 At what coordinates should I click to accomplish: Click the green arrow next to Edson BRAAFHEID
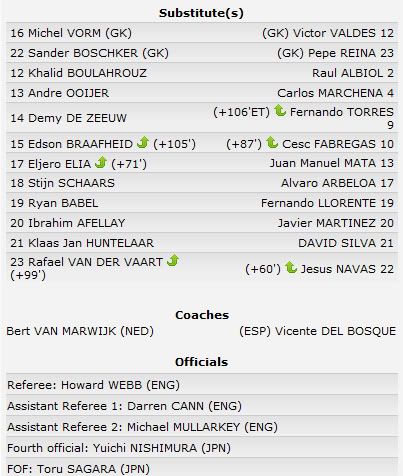(143, 142)
